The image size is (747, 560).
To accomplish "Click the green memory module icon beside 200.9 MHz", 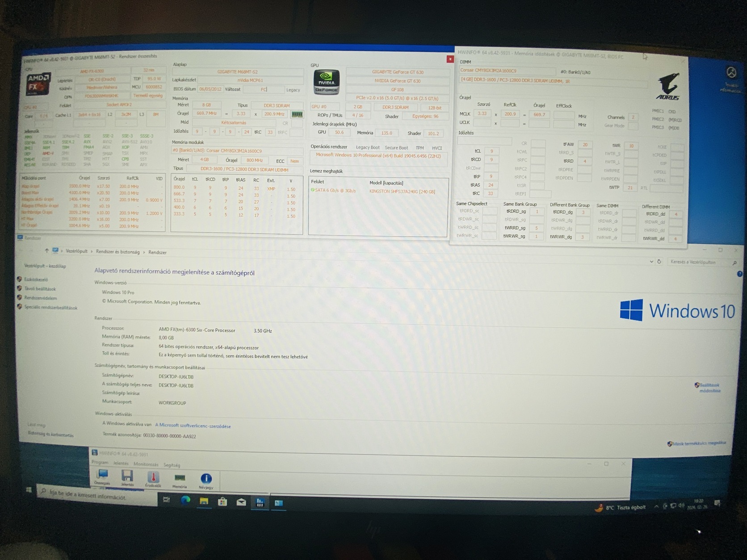I will click(297, 114).
